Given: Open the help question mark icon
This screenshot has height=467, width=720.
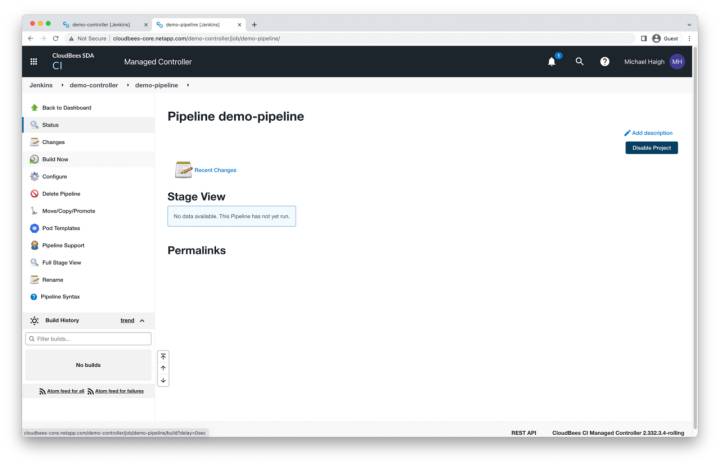Looking at the screenshot, I should pyautogui.click(x=605, y=62).
